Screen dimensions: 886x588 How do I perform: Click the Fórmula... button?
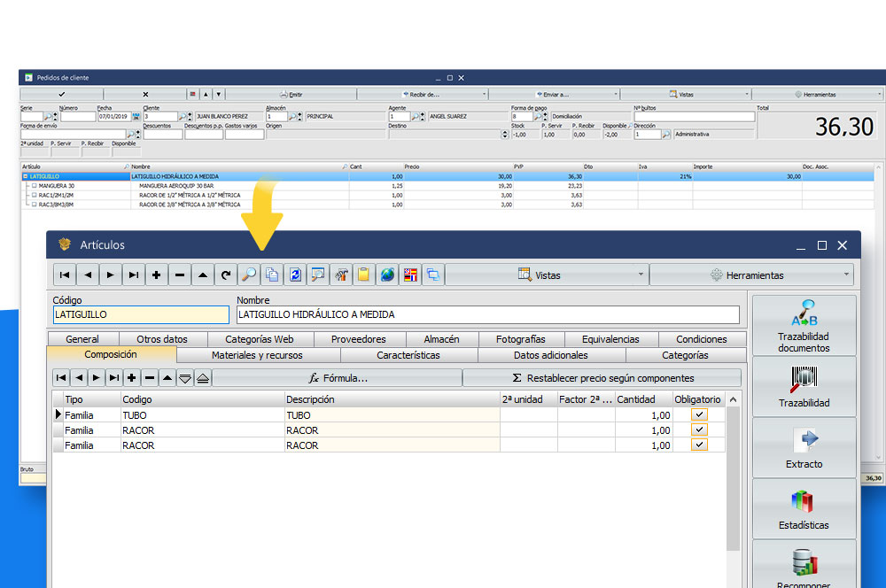(x=337, y=378)
